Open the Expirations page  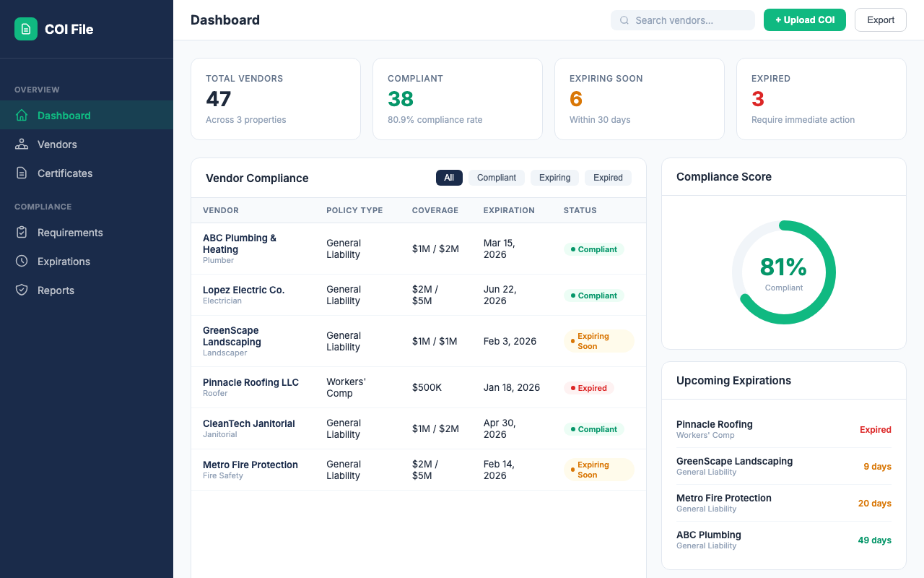87,262
